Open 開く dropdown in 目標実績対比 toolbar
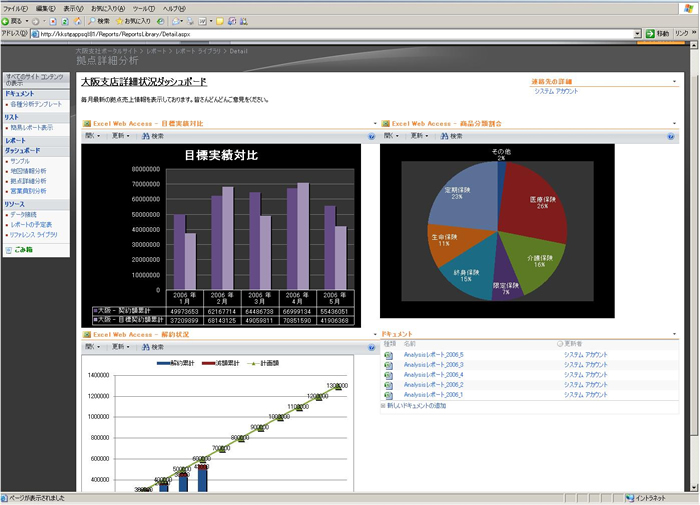Image resolution: width=700 pixels, height=505 pixels. 92,136
